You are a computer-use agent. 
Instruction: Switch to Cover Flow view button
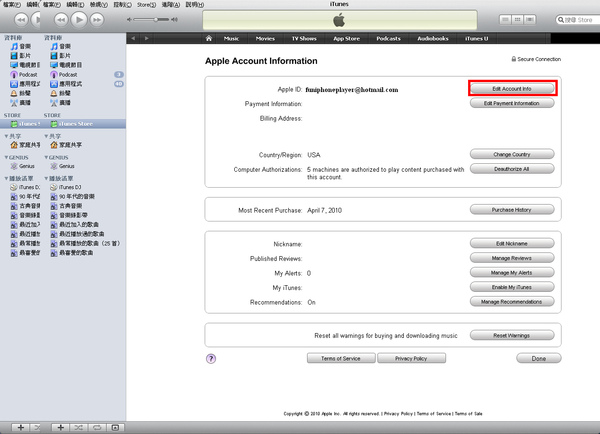click(x=530, y=20)
